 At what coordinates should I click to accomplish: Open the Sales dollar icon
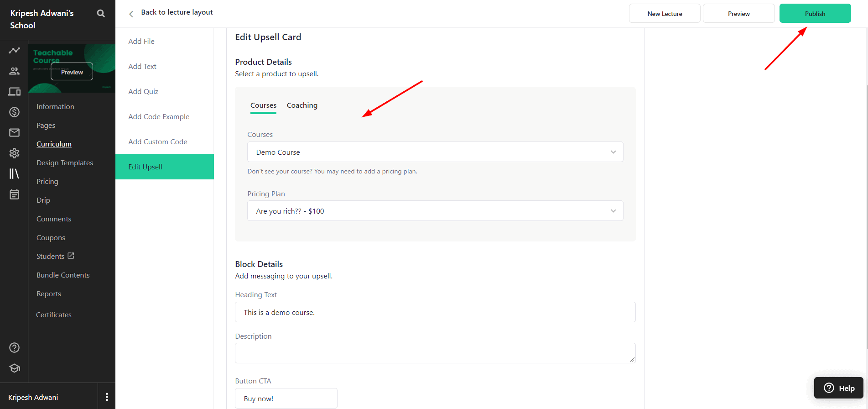[14, 112]
